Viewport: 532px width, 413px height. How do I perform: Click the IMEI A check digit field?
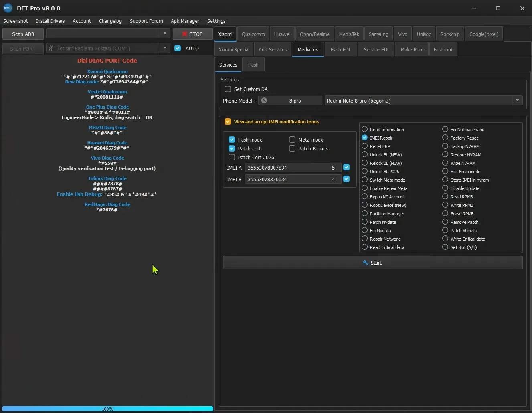[334, 168]
